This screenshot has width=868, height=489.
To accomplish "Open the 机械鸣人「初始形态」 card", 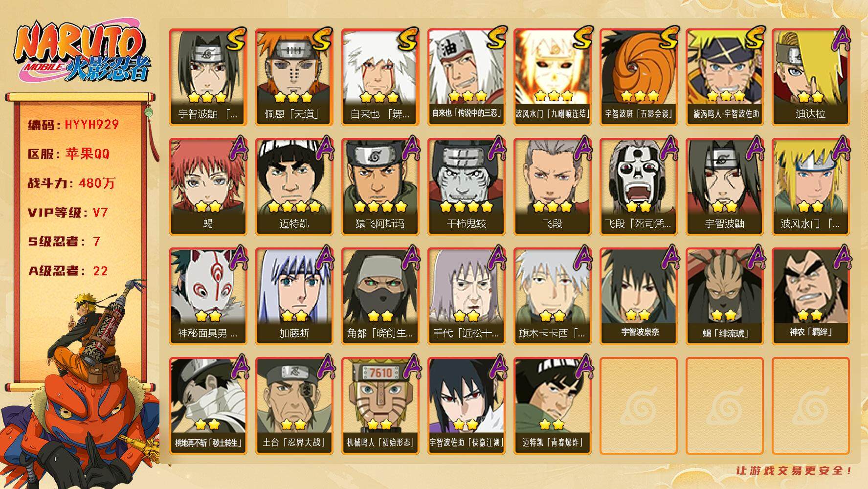I will (380, 406).
